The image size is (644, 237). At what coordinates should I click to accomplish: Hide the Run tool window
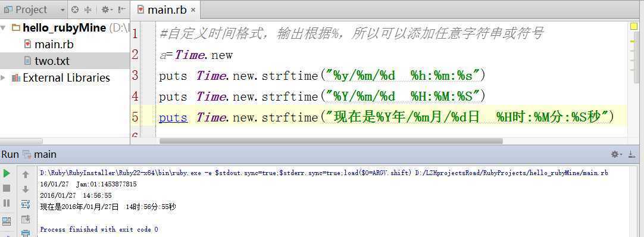[632, 154]
